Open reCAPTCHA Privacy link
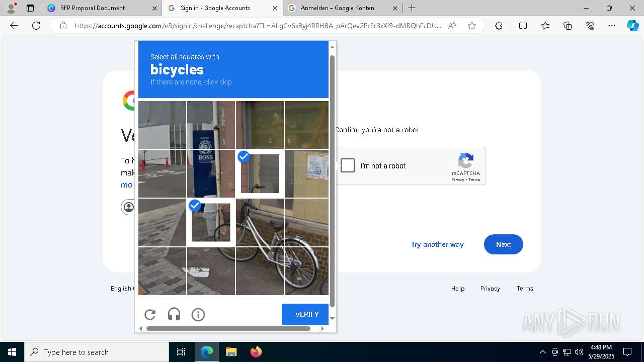The height and width of the screenshot is (362, 644). tap(457, 179)
